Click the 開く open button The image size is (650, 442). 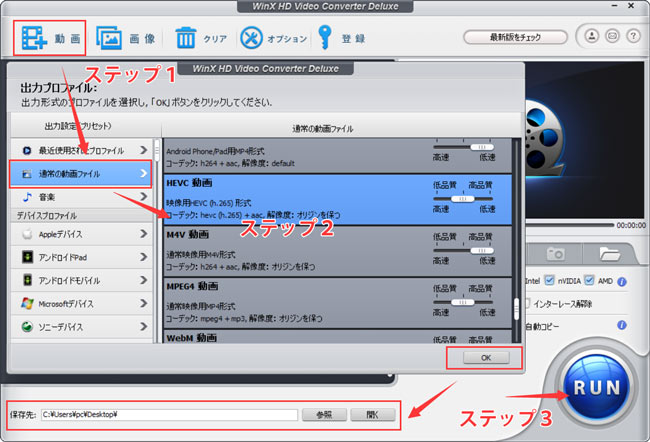tap(373, 414)
